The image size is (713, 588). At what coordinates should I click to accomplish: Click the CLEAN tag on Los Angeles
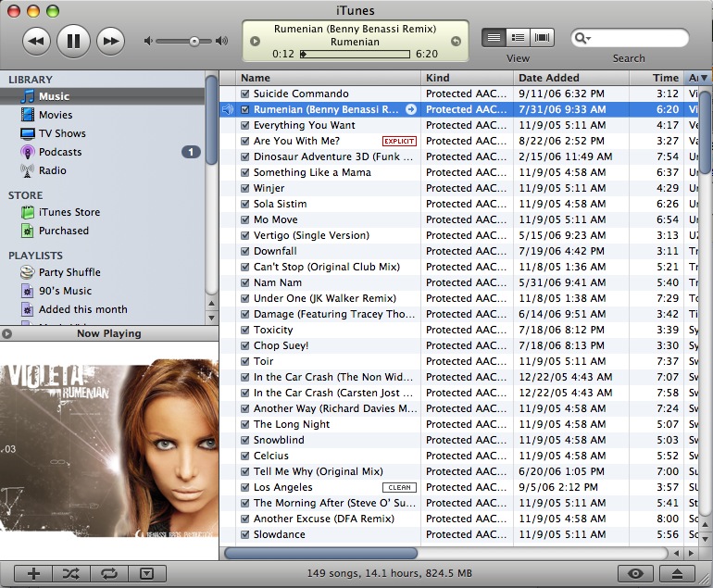pyautogui.click(x=399, y=487)
